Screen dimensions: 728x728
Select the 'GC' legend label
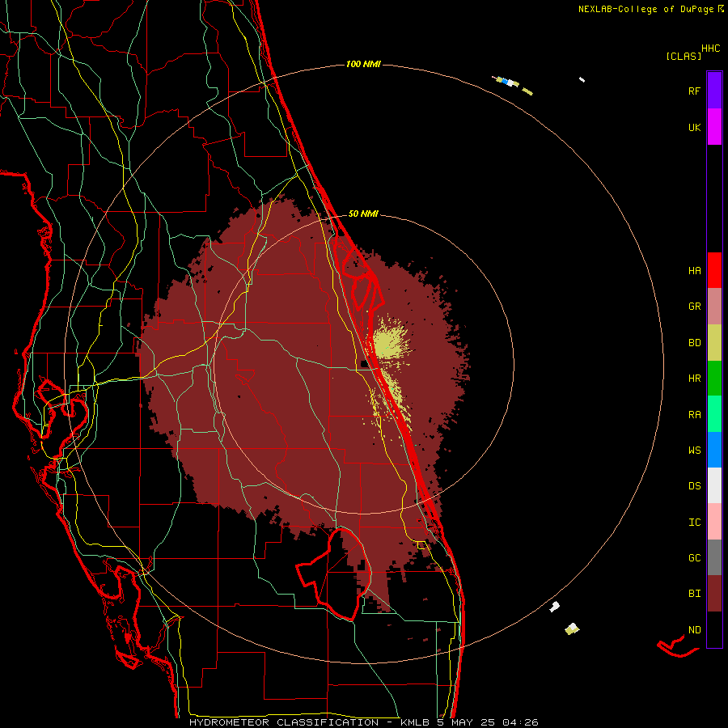click(694, 558)
